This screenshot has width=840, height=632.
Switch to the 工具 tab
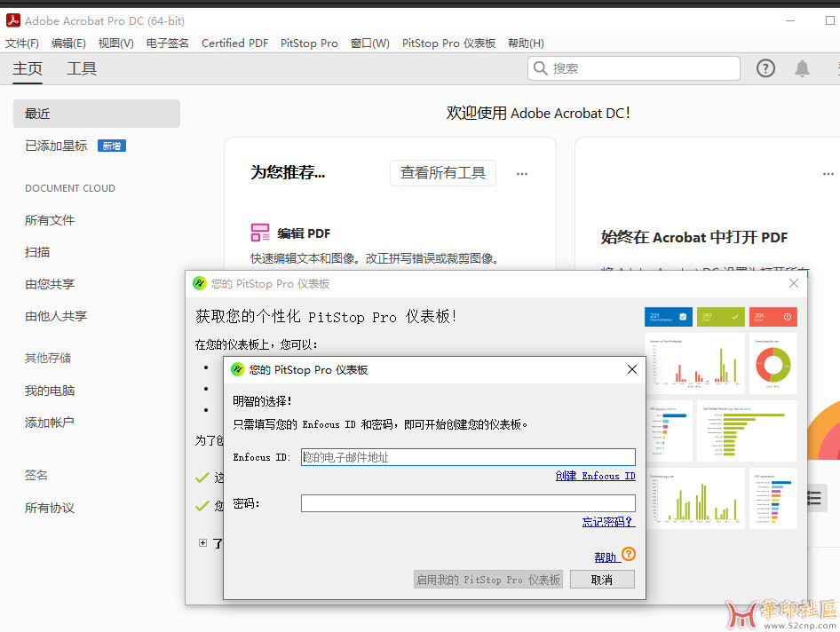coord(82,68)
